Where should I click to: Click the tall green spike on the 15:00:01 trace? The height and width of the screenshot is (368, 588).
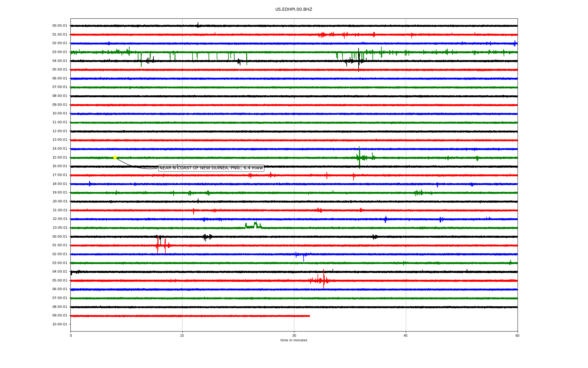(x=359, y=157)
